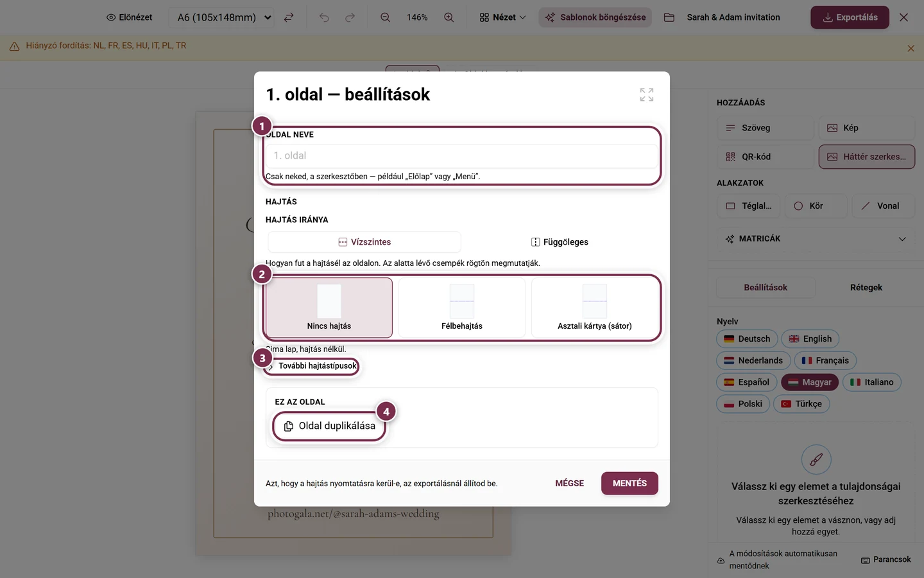Expand További hajtástípusok

coord(312,366)
